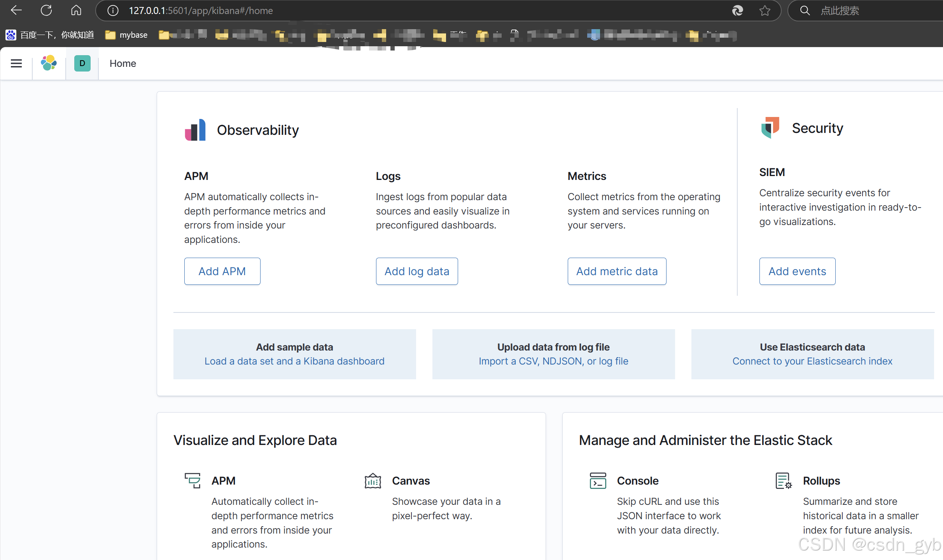The image size is (943, 560).
Task: Open Load a data set and a Kibana dashboard
Action: pos(294,361)
